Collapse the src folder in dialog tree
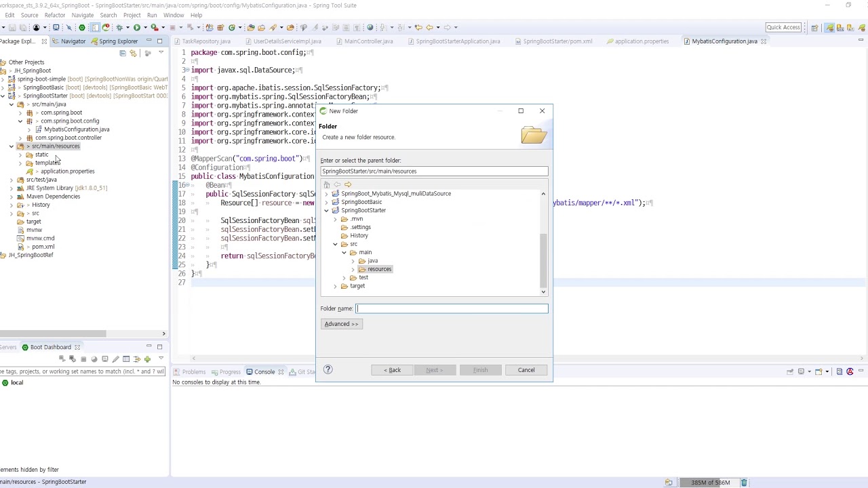Image resolution: width=868 pixels, height=488 pixels. tap(335, 244)
